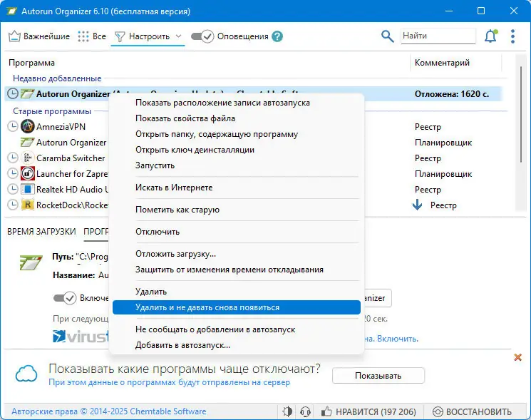The width and height of the screenshot is (531, 420).
Task: Collapse the Старые программы group
Action: 52,111
